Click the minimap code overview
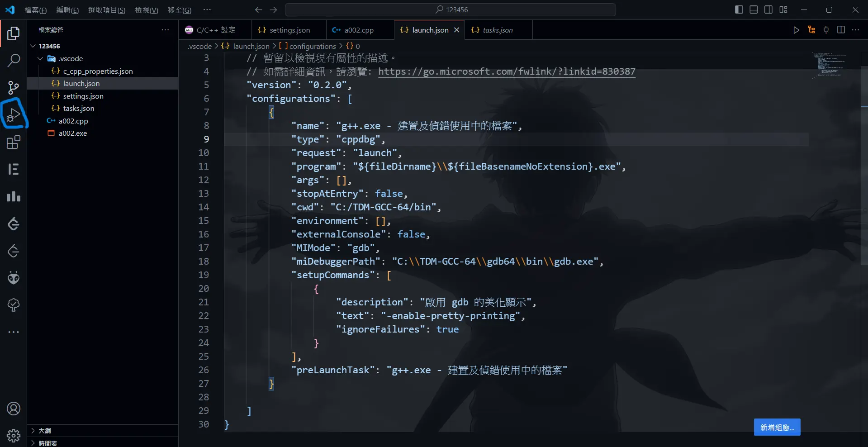This screenshot has width=868, height=447. tap(830, 64)
